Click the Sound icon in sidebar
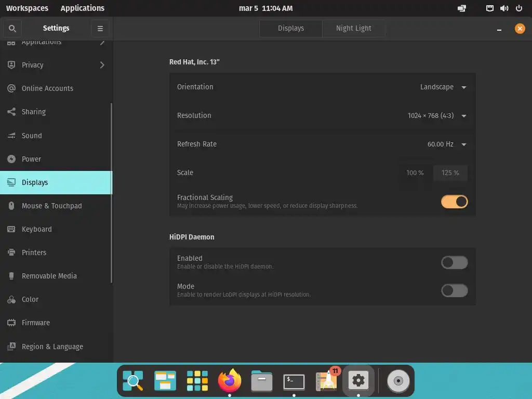This screenshot has height=399, width=532. pos(11,136)
